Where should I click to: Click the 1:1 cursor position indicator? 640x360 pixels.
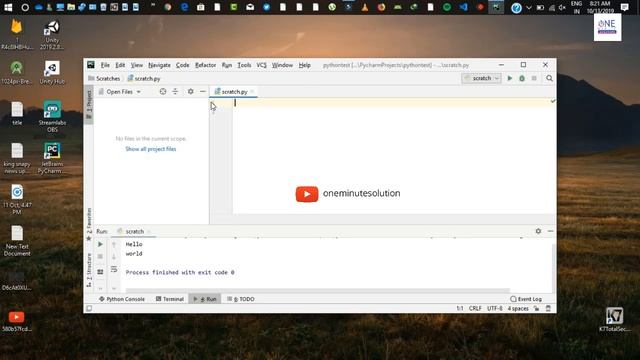(460, 309)
